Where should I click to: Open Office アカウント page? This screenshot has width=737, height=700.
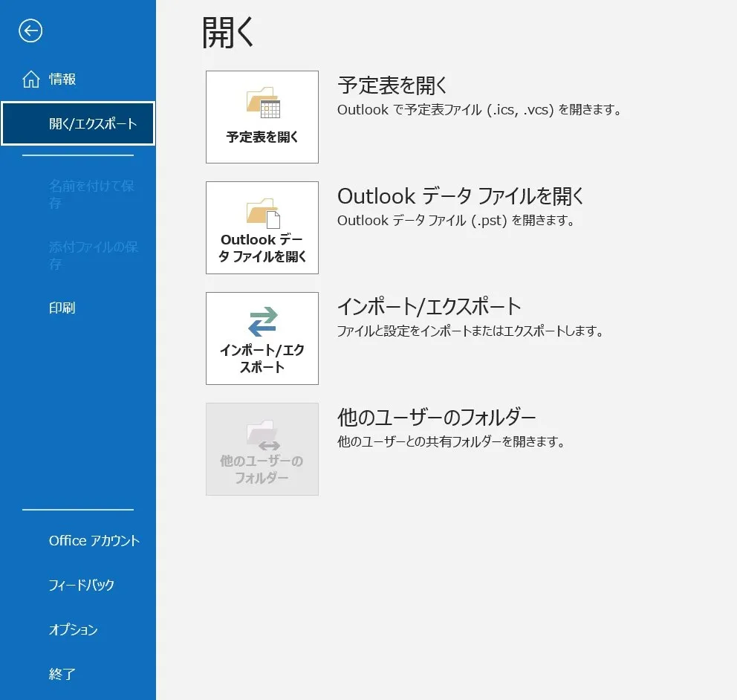[x=94, y=541]
